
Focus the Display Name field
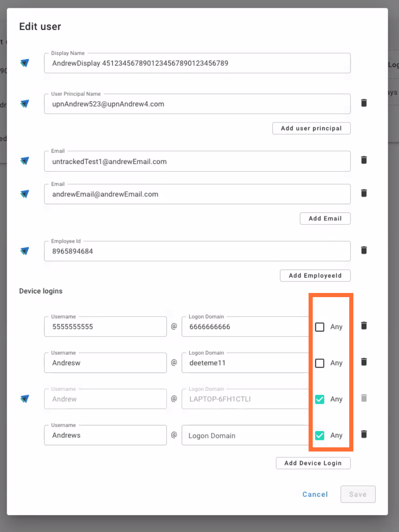pos(197,63)
